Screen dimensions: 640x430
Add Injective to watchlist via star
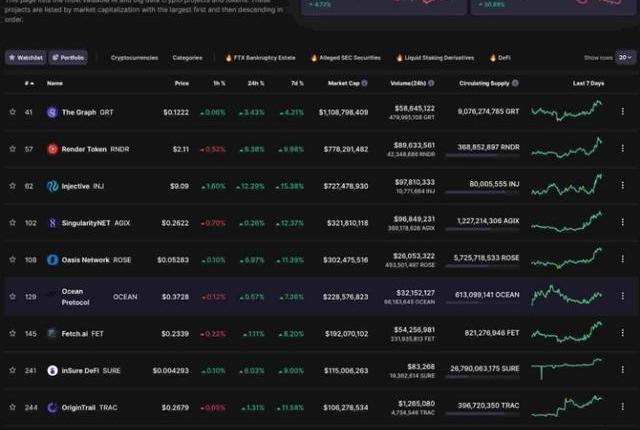click(x=13, y=186)
